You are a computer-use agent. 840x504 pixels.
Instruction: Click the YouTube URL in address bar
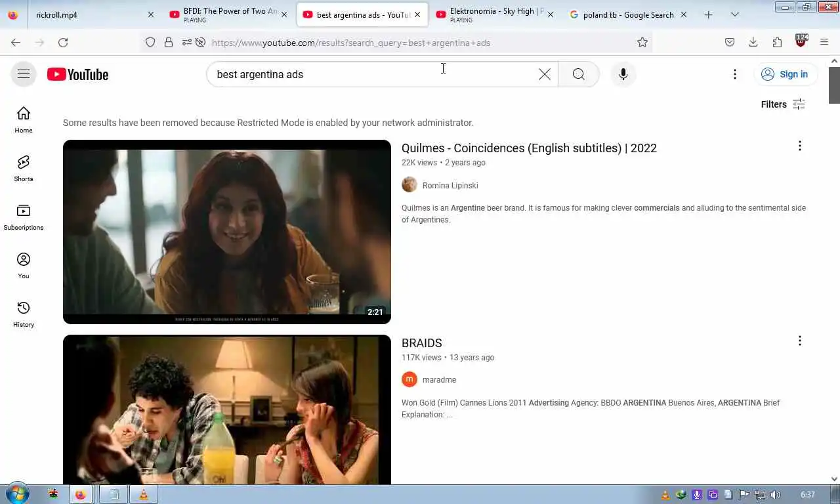[351, 43]
